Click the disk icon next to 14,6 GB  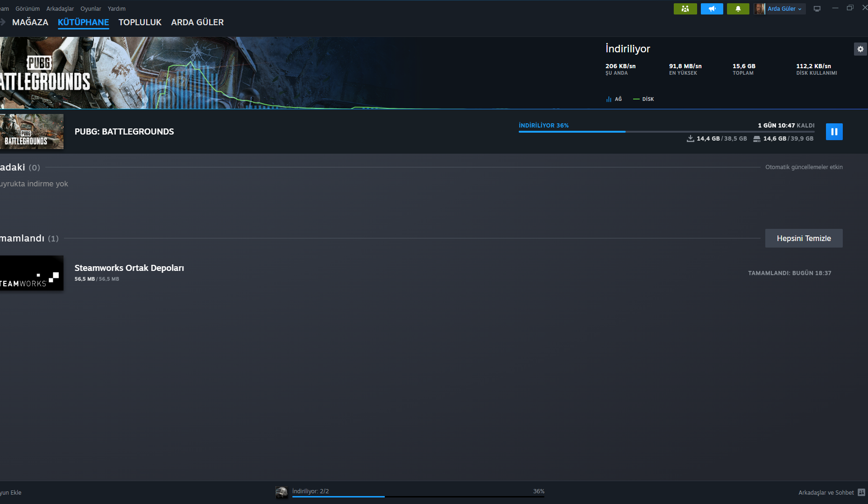(x=756, y=139)
